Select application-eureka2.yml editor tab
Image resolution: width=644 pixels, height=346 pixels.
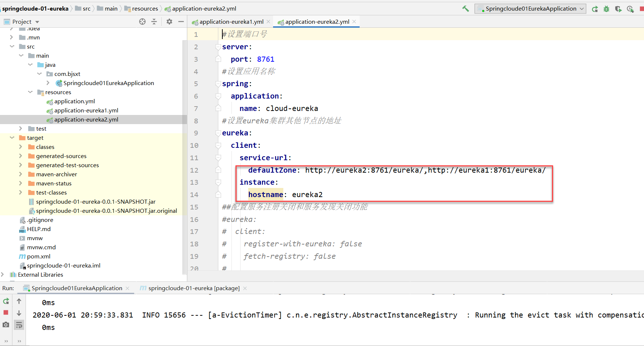point(317,22)
